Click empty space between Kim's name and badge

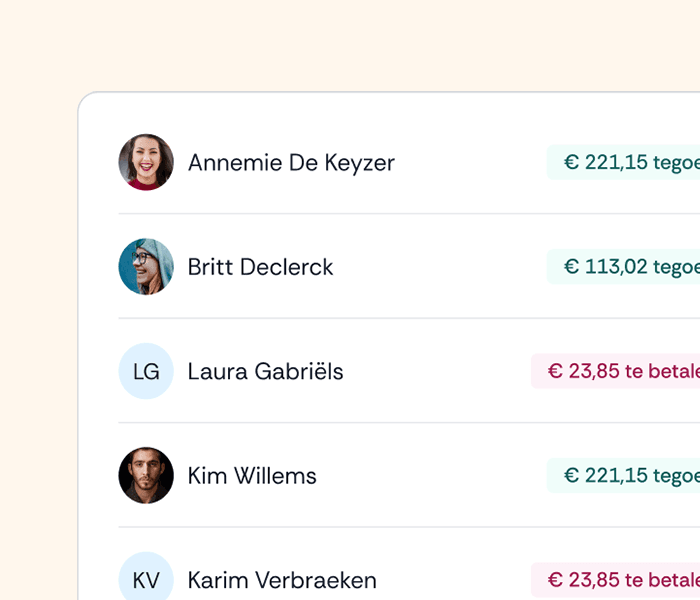tap(430, 475)
